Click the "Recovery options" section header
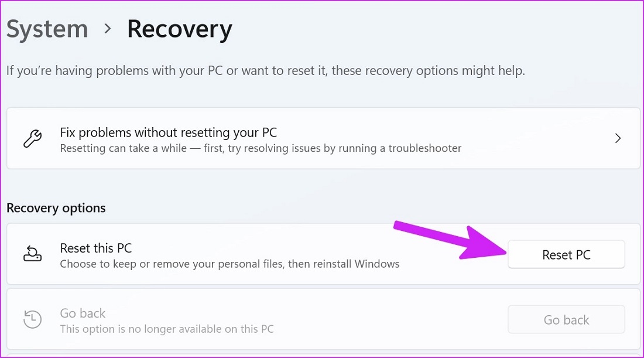Image resolution: width=644 pixels, height=358 pixels. 56,208
